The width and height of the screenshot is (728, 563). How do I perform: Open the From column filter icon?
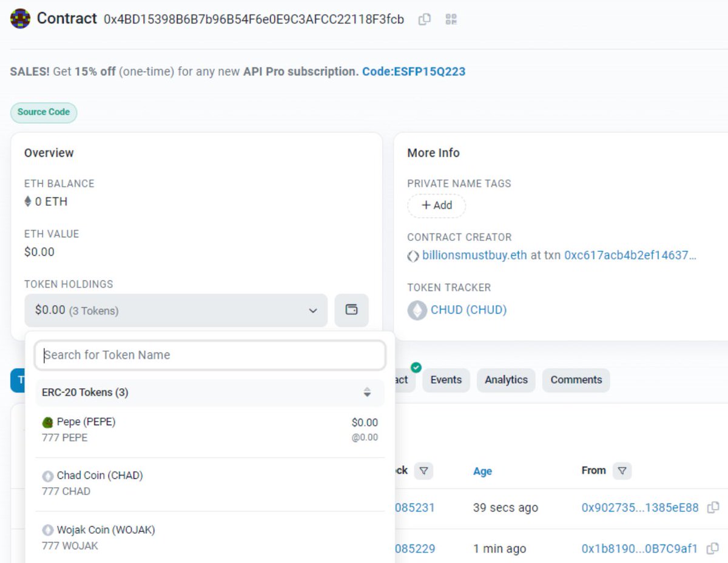pos(622,471)
